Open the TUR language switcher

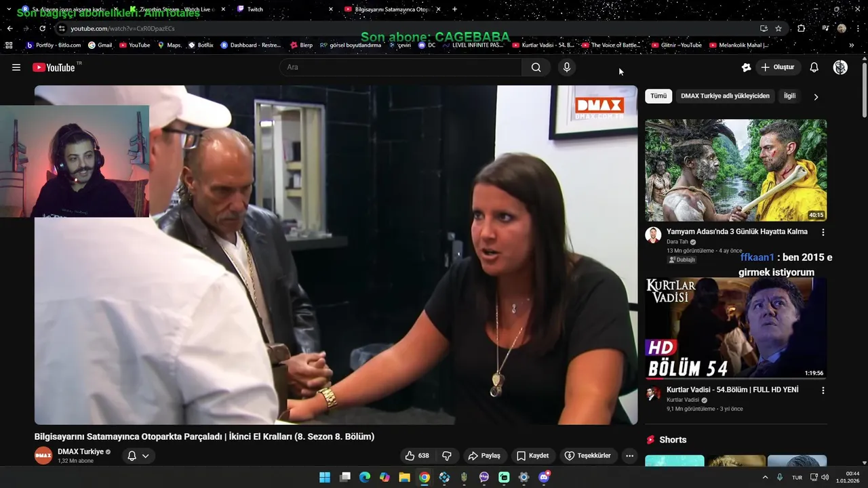[x=797, y=477]
